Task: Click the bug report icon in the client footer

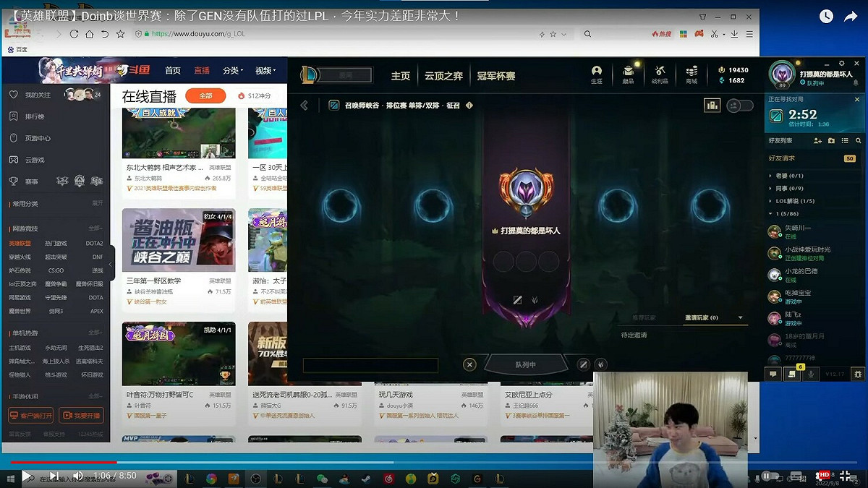Action: tap(858, 374)
